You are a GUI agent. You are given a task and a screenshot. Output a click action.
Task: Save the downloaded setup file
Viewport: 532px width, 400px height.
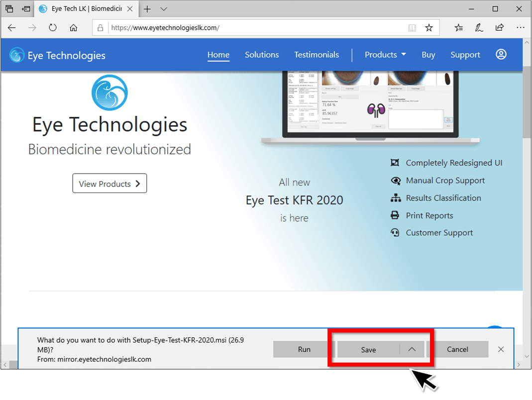(368, 349)
